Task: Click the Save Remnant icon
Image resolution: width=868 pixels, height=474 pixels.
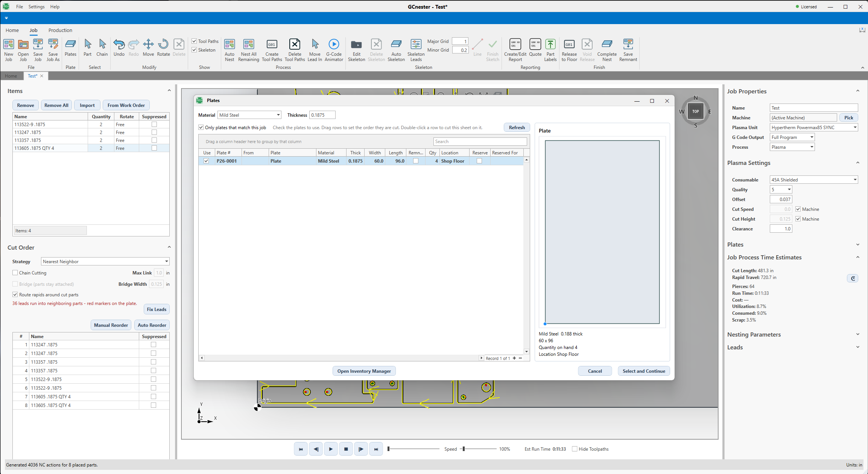Action: pyautogui.click(x=628, y=50)
